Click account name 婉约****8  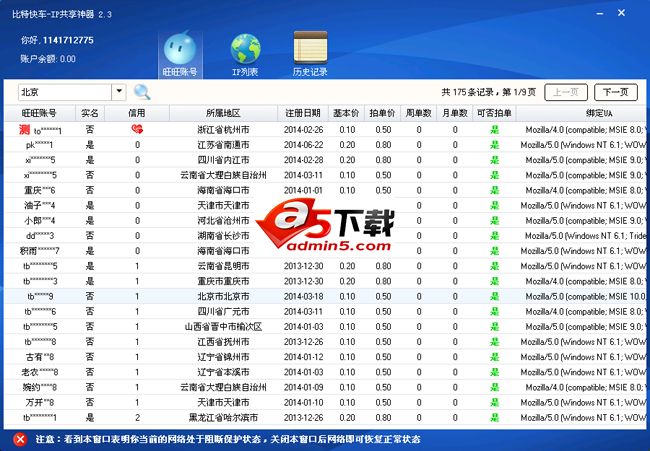click(x=39, y=387)
